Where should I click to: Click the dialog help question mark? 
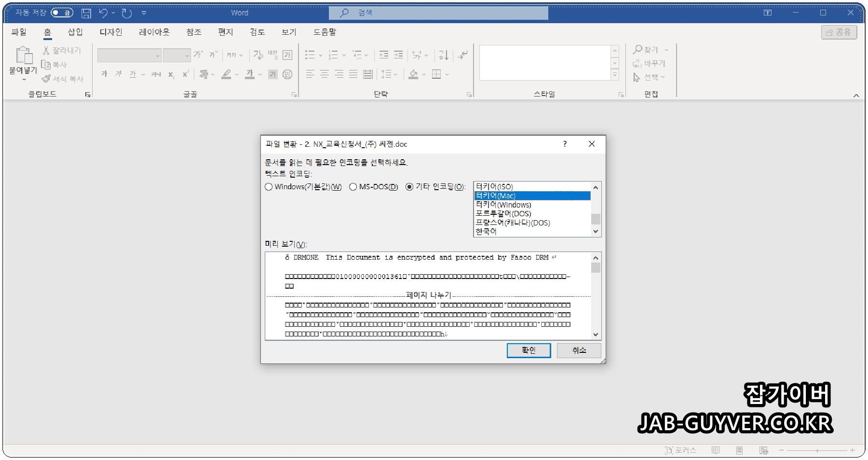[x=565, y=144]
